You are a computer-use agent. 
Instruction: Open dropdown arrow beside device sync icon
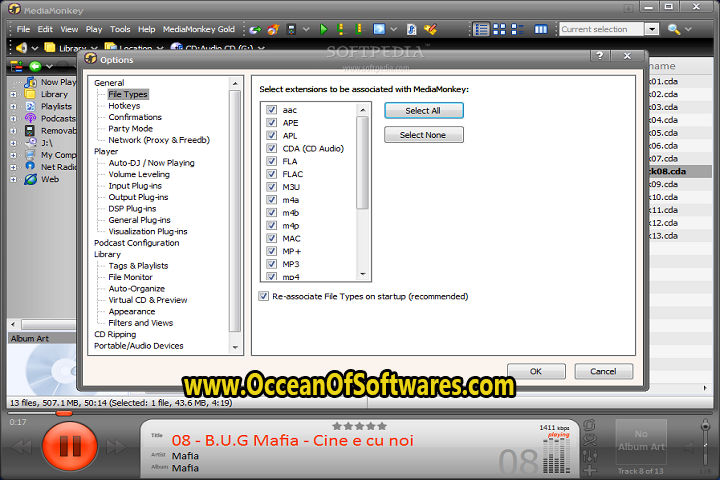tap(306, 29)
